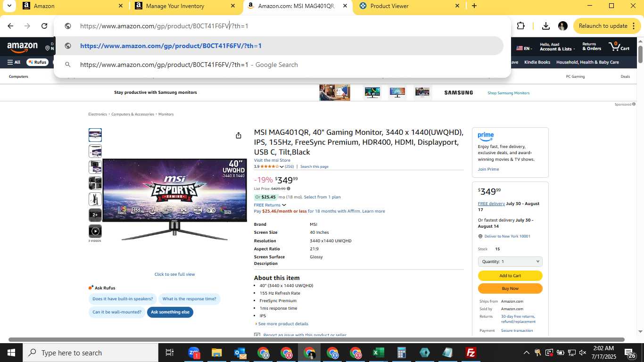This screenshot has width=644, height=362.
Task: Open 30-day free returns link
Action: coord(518,319)
